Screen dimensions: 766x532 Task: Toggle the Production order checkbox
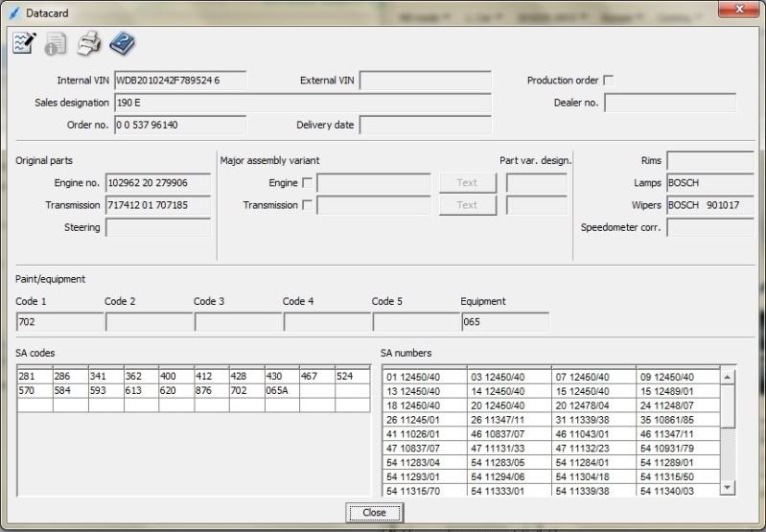(608, 81)
